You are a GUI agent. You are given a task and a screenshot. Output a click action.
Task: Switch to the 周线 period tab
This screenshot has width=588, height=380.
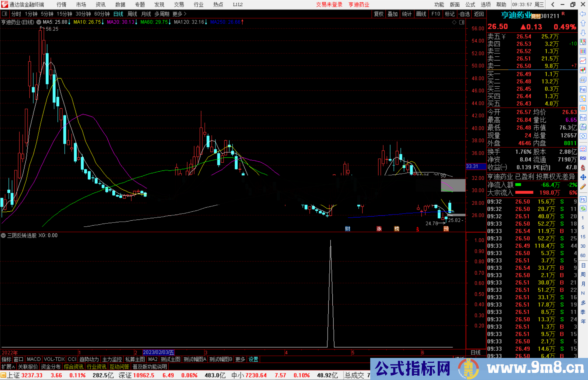(132, 14)
